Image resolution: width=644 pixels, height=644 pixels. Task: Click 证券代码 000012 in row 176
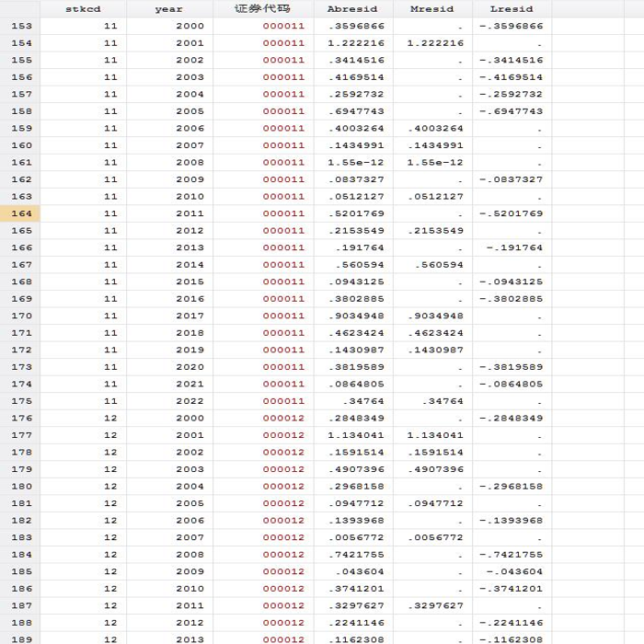(283, 418)
